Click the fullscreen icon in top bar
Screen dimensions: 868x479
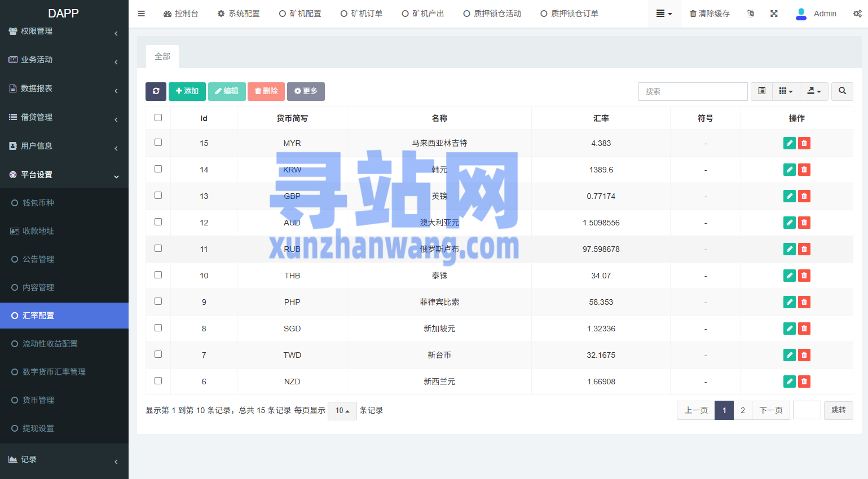[774, 14]
